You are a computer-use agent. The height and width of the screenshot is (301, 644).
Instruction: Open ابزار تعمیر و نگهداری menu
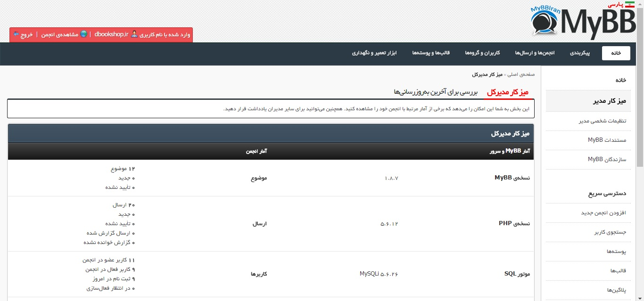[x=374, y=53]
